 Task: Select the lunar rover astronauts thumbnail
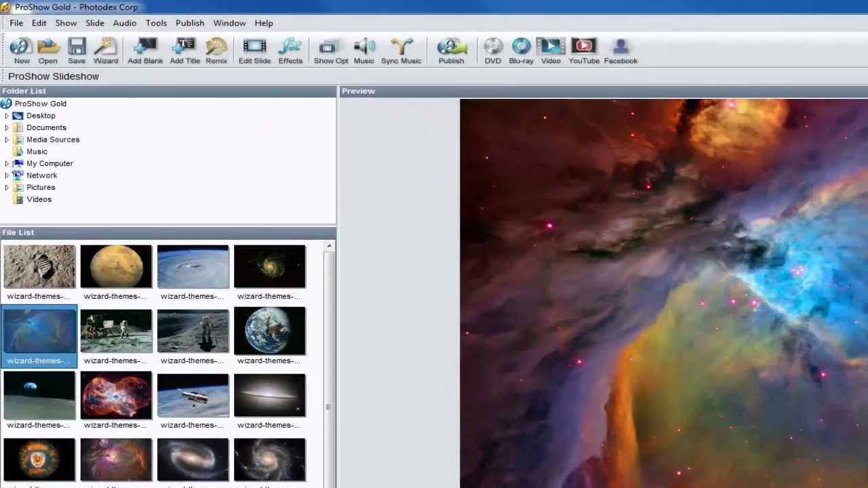116,331
